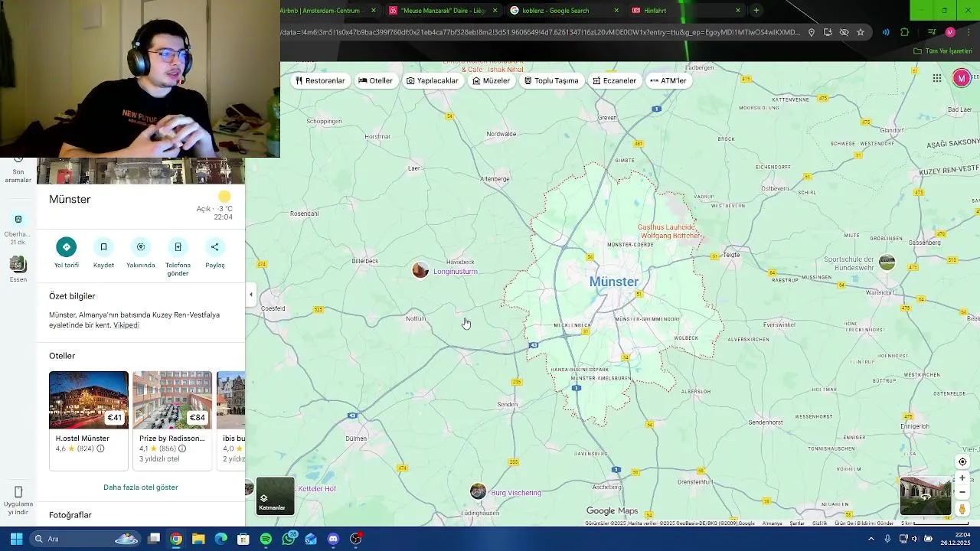980x551 pixels.
Task: Zoom in with the plus map button
Action: [962, 478]
